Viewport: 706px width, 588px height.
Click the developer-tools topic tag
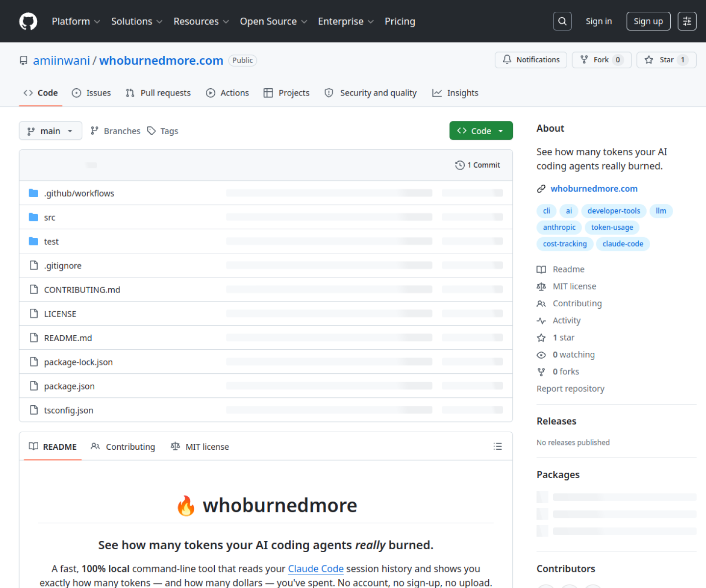coord(614,211)
